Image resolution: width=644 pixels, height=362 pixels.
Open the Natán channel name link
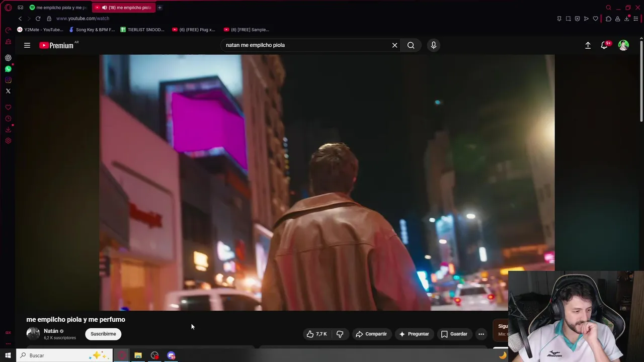(x=51, y=331)
